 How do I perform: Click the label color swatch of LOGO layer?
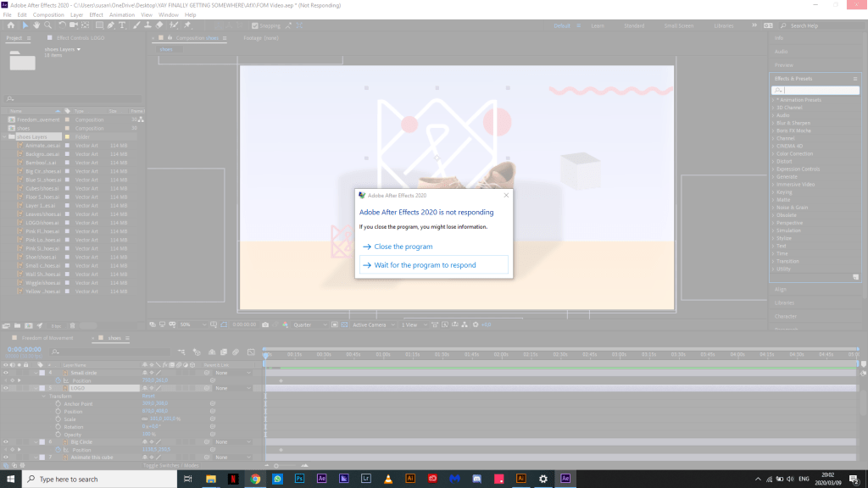point(42,388)
